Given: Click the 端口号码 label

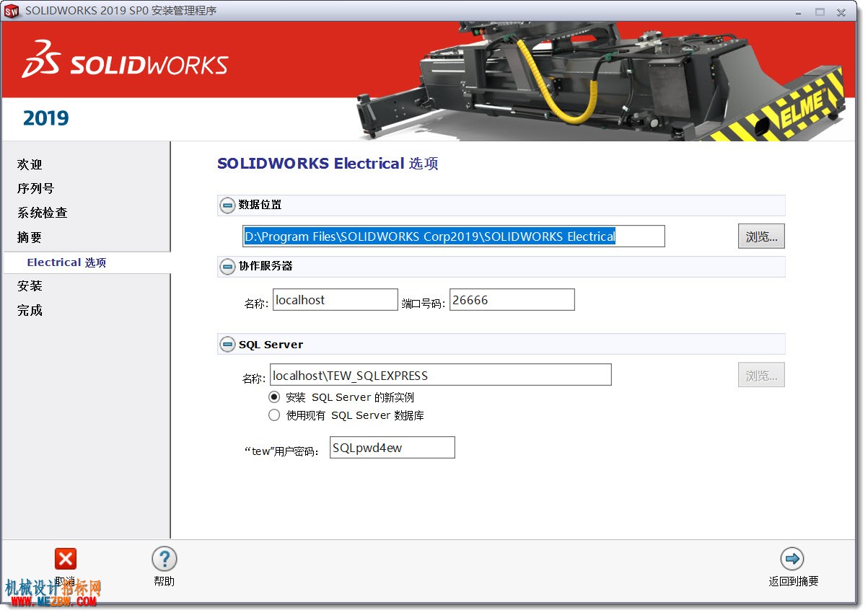Looking at the screenshot, I should 424,304.
